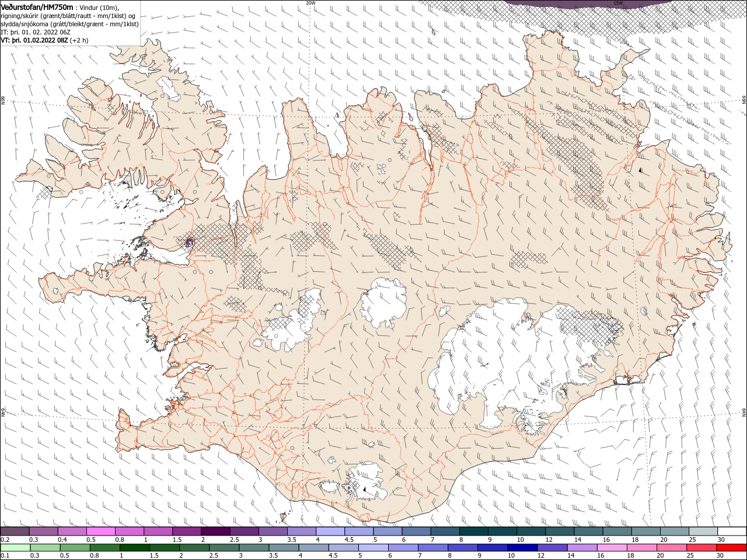The image size is (747, 560).
Task: Click the royal blue swatch labeled 8
Action: click(x=462, y=548)
